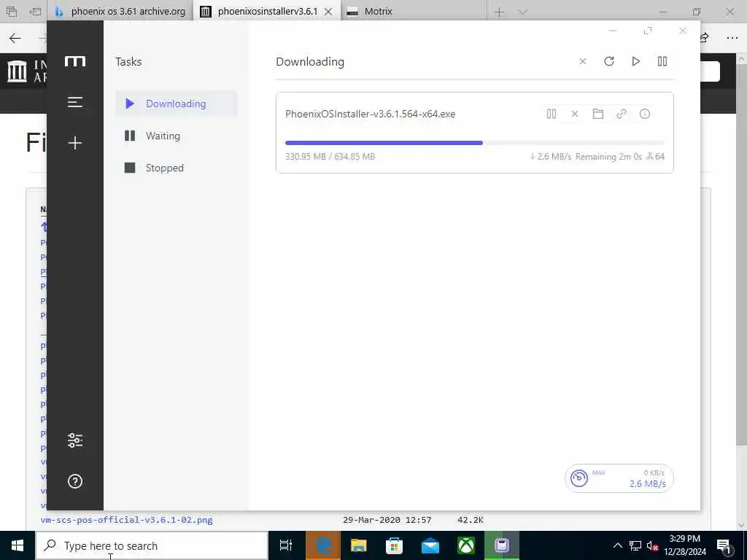This screenshot has width=747, height=560.
Task: Pause the PhoenixOSInstaller download
Action: tap(551, 114)
